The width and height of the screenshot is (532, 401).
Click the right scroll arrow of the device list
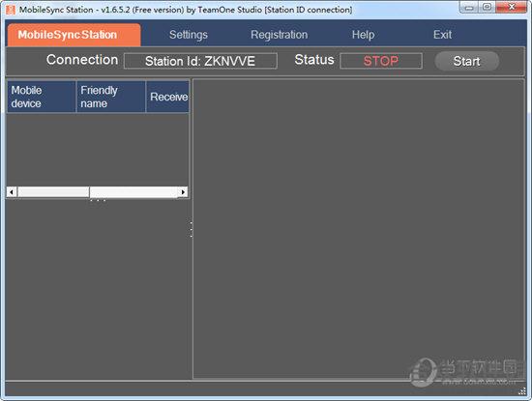tap(183, 192)
